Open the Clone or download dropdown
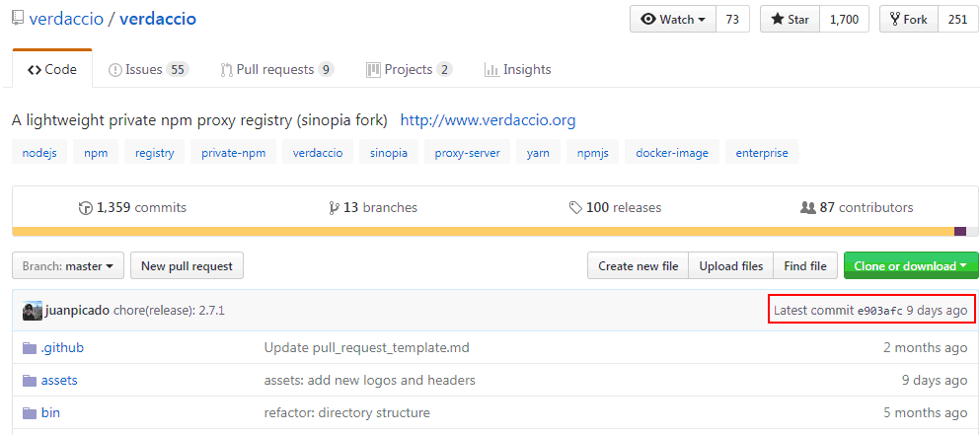 coord(910,265)
